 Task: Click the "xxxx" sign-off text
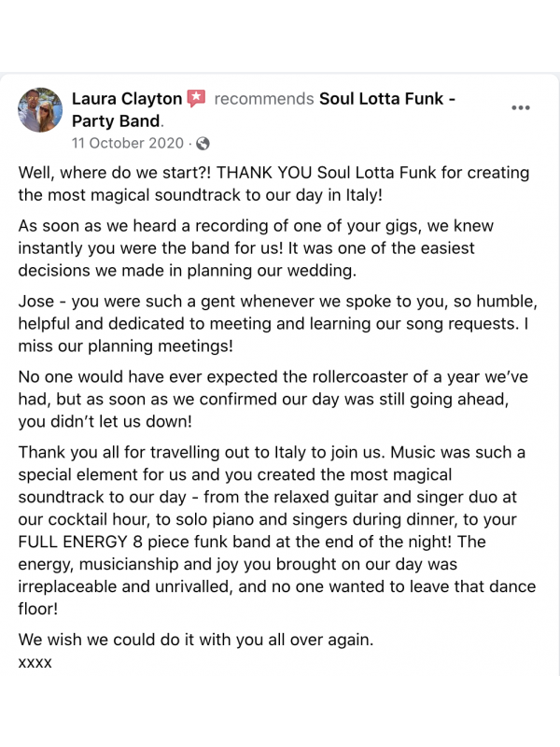35,662
